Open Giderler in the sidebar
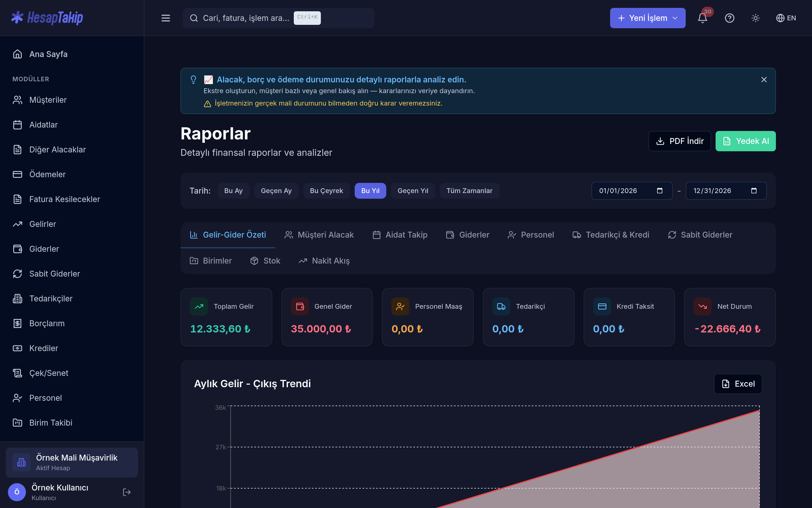The width and height of the screenshot is (812, 508). pos(72,249)
